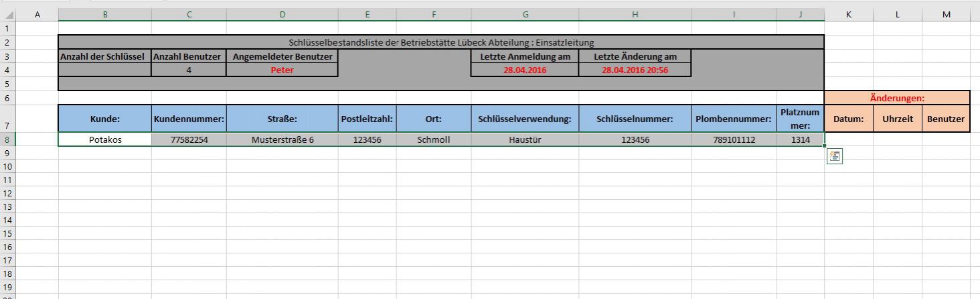
Task: Select column K header
Action: (x=848, y=14)
